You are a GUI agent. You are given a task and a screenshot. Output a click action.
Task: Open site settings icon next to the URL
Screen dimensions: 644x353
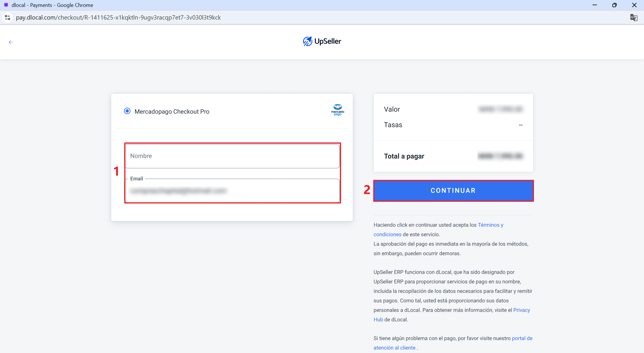coord(7,18)
